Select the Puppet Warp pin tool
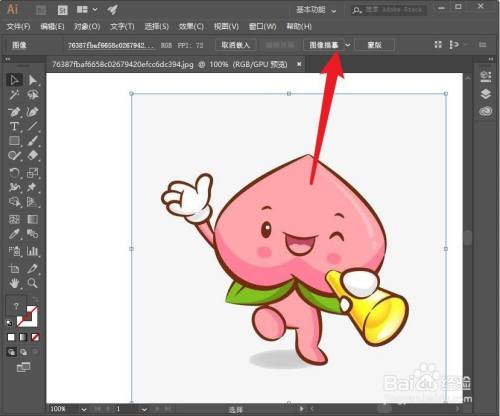Screen dimensions: 500x416 point(33,187)
